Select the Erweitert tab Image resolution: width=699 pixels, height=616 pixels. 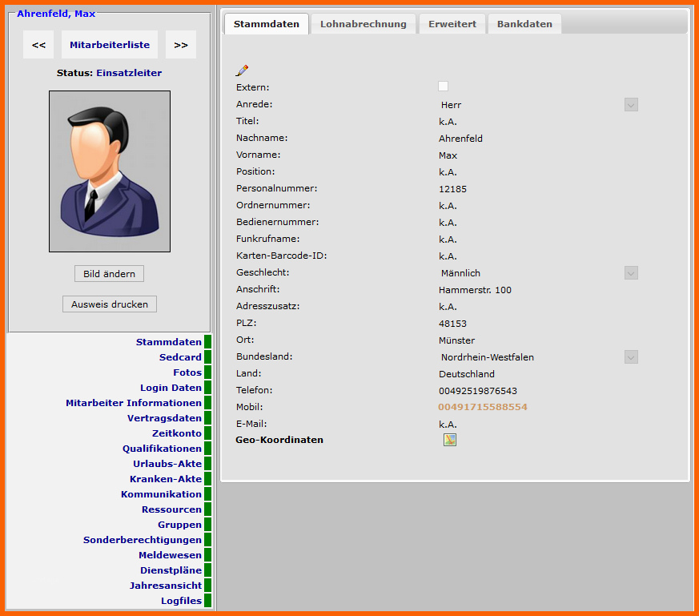coord(452,24)
